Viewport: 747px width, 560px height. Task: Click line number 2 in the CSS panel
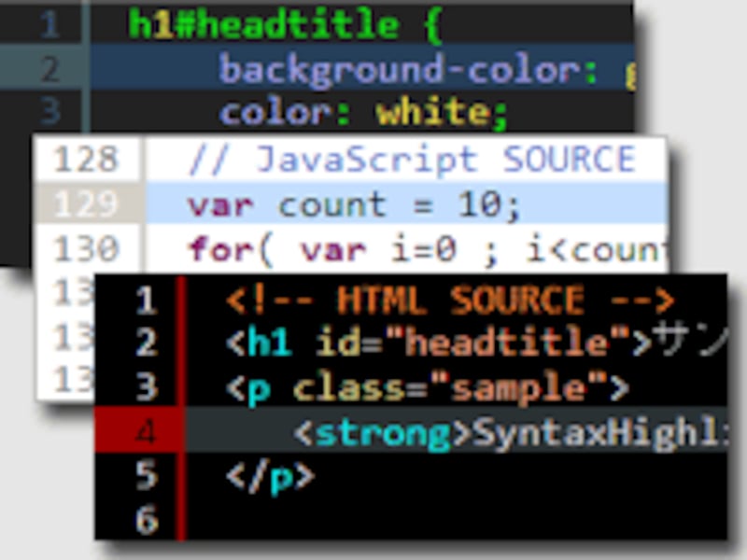click(x=50, y=69)
